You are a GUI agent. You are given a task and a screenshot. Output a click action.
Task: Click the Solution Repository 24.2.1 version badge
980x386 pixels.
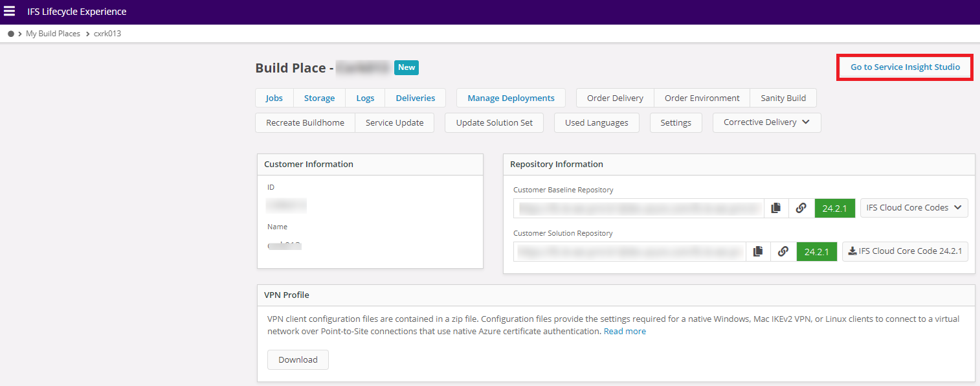point(817,251)
